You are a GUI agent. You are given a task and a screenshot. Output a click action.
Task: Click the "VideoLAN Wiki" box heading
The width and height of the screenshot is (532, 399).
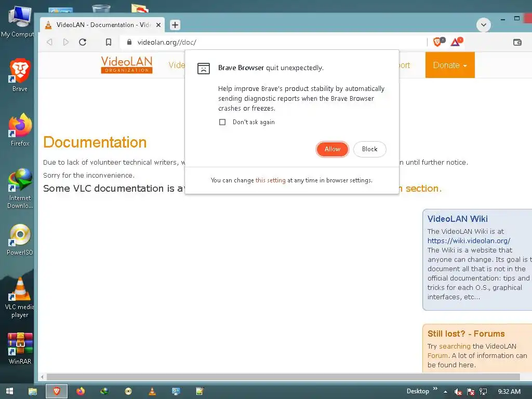[457, 219]
